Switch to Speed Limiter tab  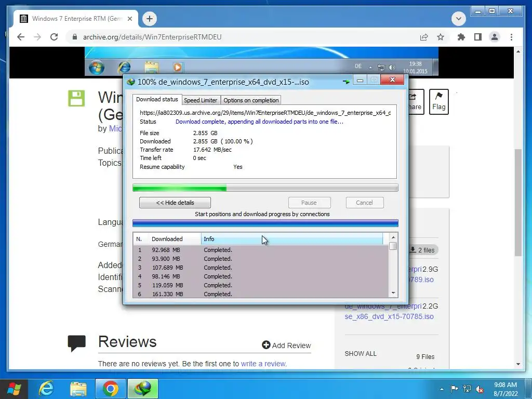tap(201, 100)
